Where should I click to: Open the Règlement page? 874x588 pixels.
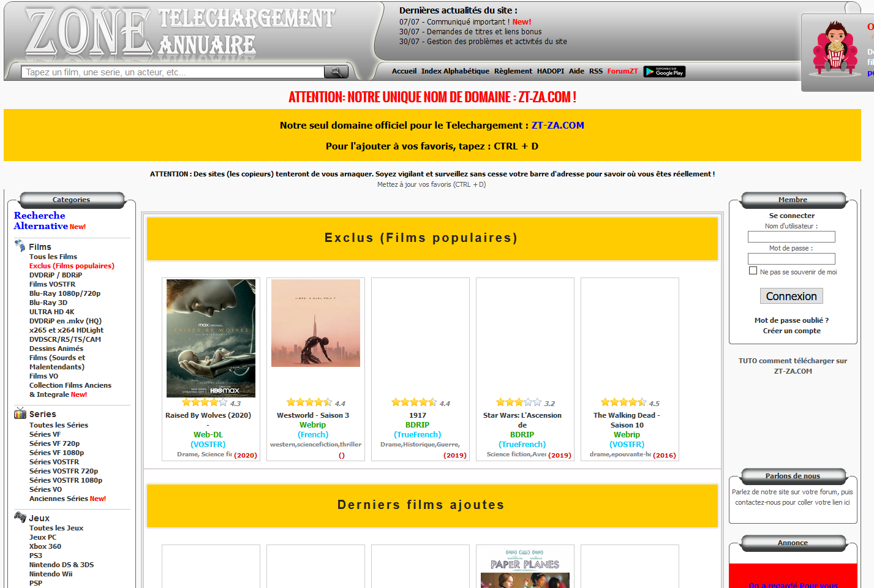(x=513, y=71)
